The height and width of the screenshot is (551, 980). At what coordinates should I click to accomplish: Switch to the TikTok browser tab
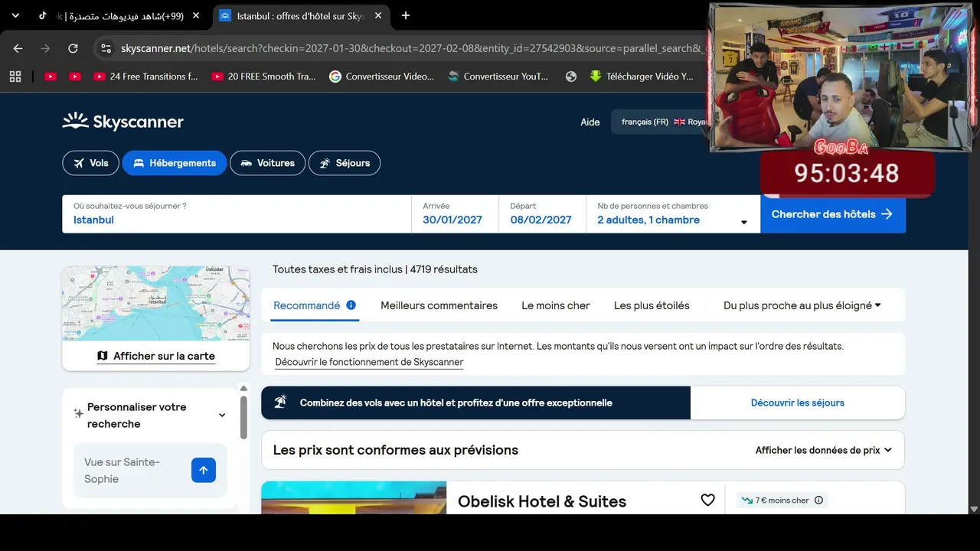115,15
